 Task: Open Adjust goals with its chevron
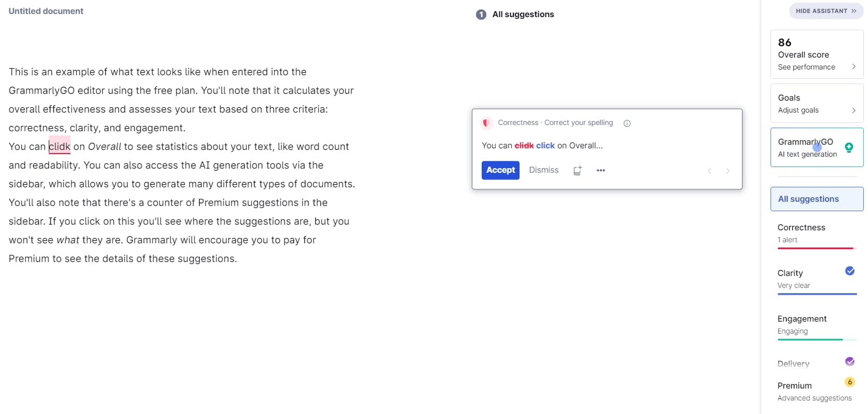[799, 110]
